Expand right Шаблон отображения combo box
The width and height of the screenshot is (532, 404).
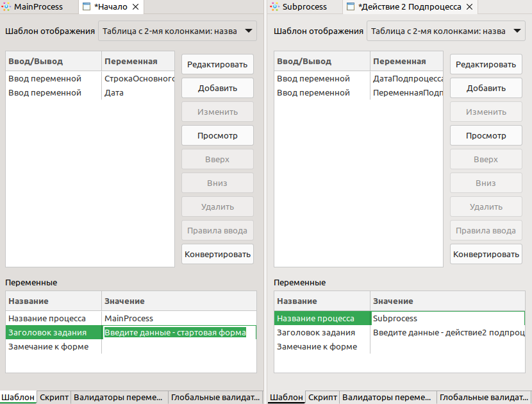coord(446,31)
